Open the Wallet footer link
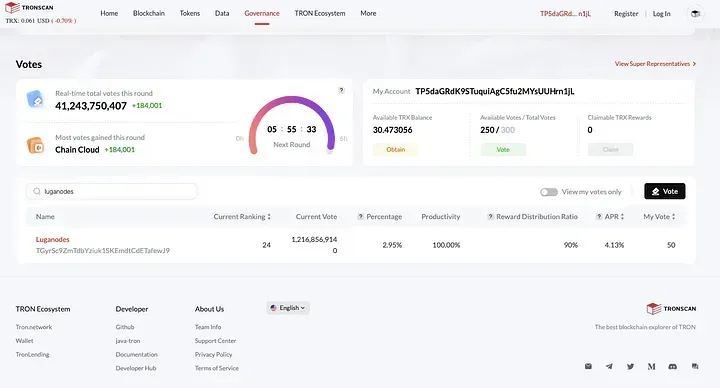 [24, 341]
